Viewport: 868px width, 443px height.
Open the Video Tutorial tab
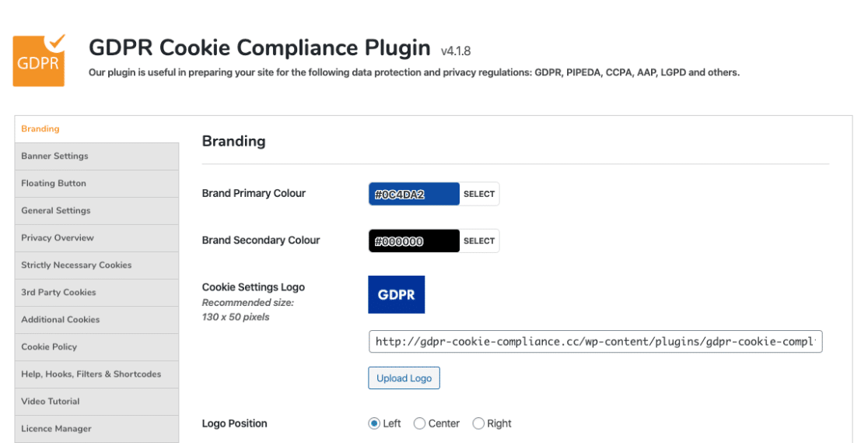pos(97,402)
